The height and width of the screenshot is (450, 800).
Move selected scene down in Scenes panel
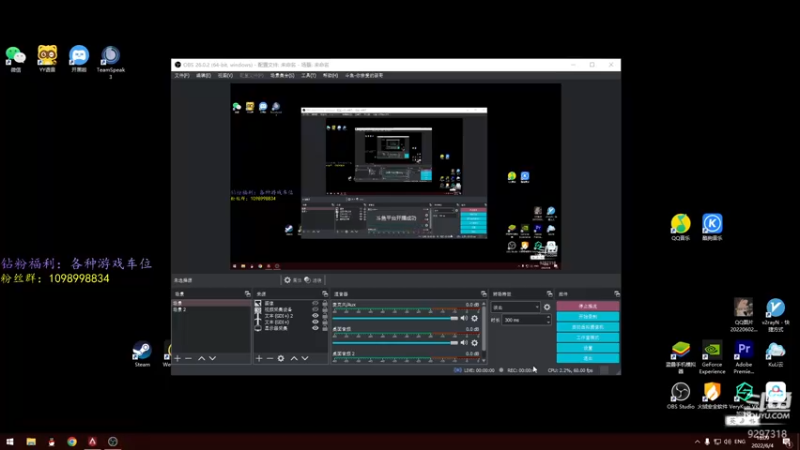pos(212,358)
